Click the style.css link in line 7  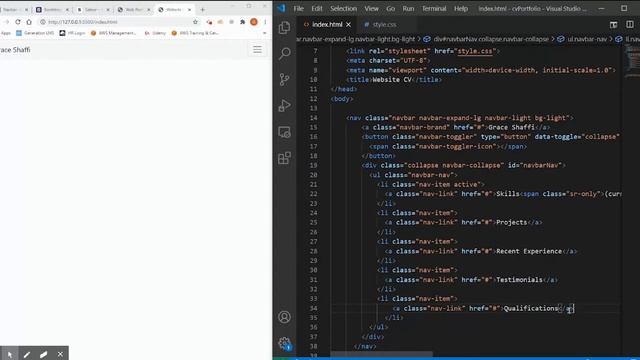pos(475,51)
